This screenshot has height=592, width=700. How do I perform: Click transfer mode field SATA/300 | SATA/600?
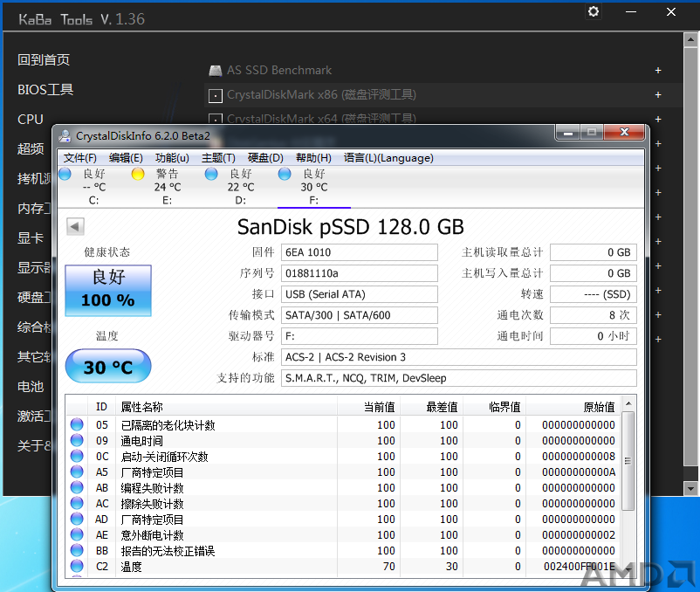pos(360,315)
